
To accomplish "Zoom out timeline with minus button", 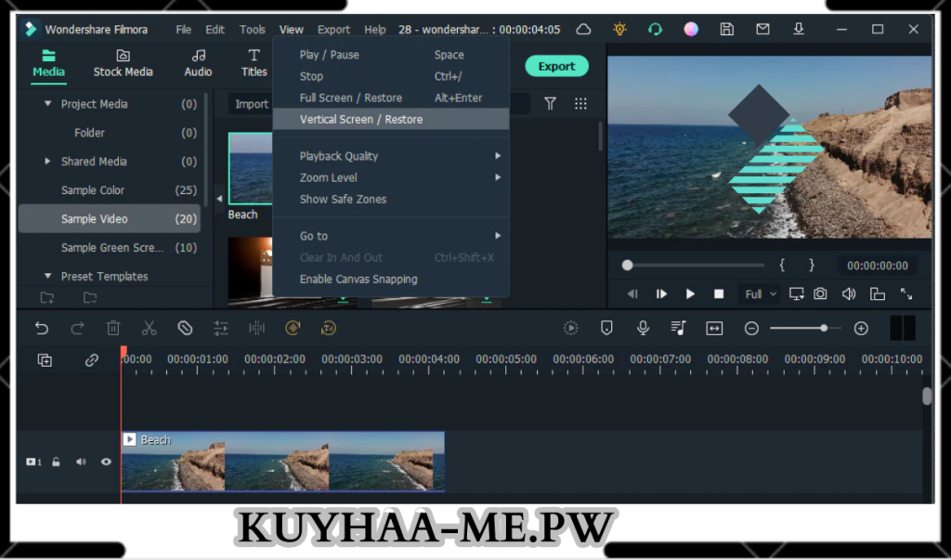I will click(751, 328).
